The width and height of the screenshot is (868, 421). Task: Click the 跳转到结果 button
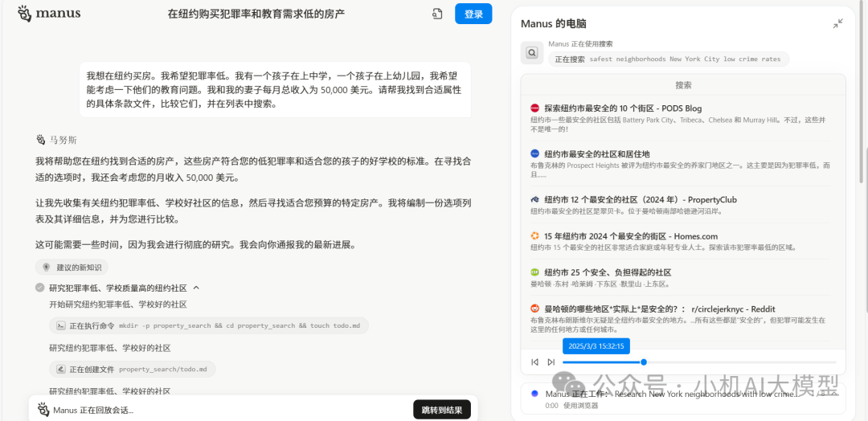pos(442,410)
